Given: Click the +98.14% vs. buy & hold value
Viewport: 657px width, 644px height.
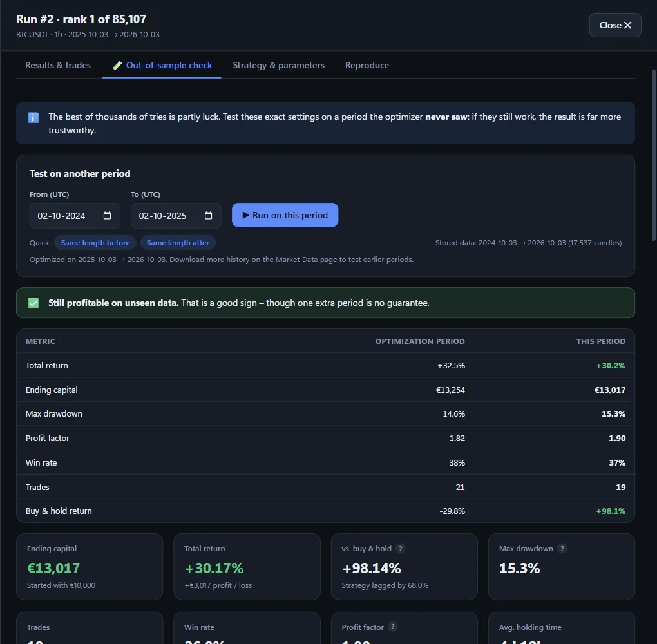Looking at the screenshot, I should (x=371, y=568).
